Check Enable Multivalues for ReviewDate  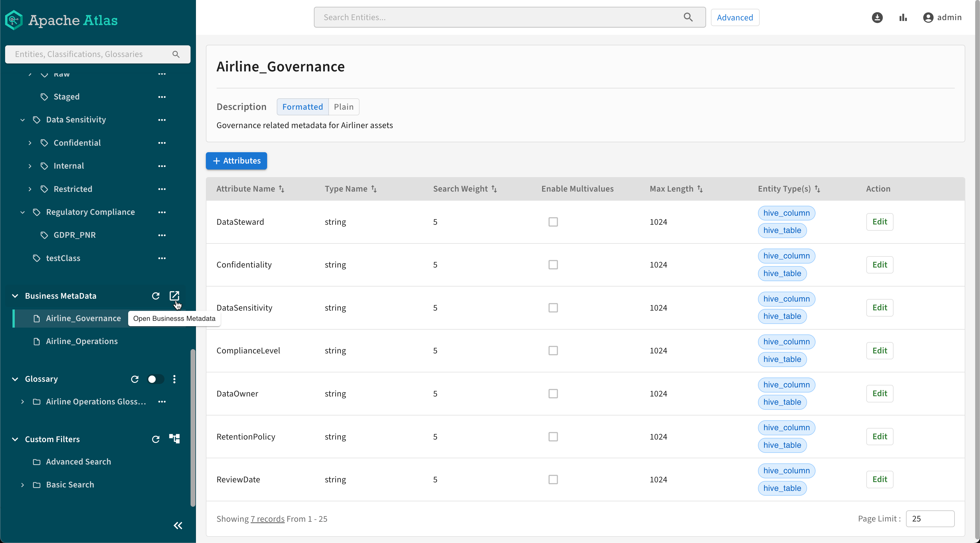[x=553, y=480]
